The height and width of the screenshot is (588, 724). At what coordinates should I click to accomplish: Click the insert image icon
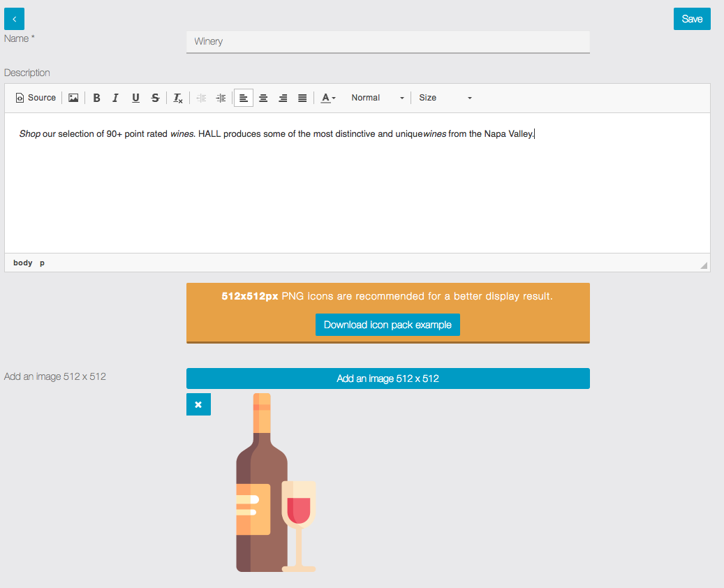tap(73, 98)
